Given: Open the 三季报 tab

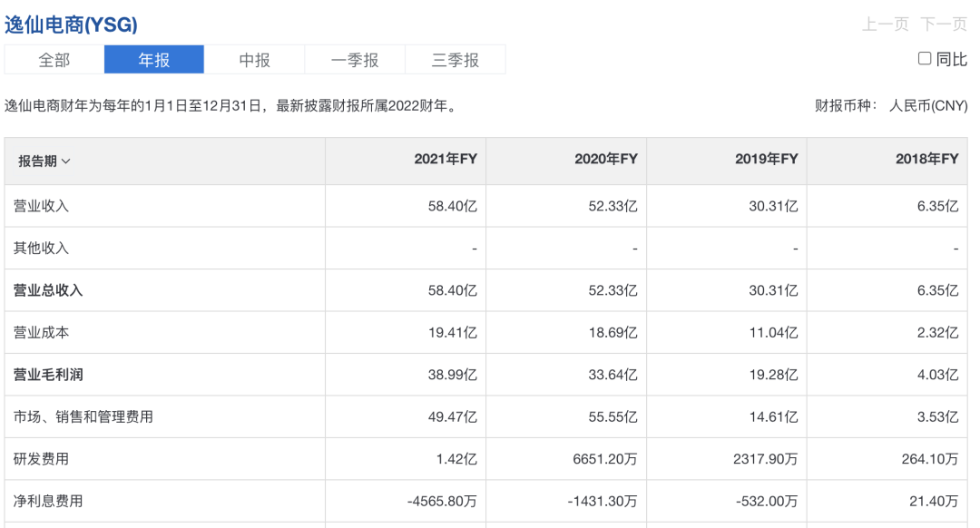Looking at the screenshot, I should (x=455, y=60).
